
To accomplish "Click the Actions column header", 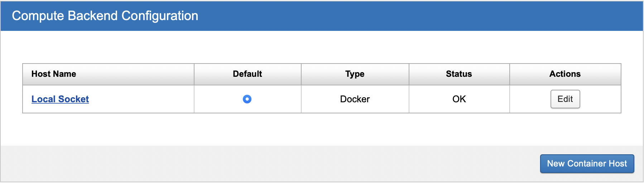I will coord(565,74).
